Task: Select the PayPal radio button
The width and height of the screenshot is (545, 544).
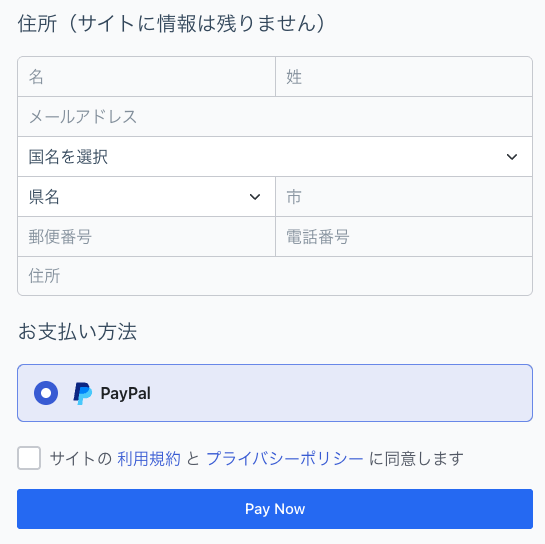Action: point(46,393)
